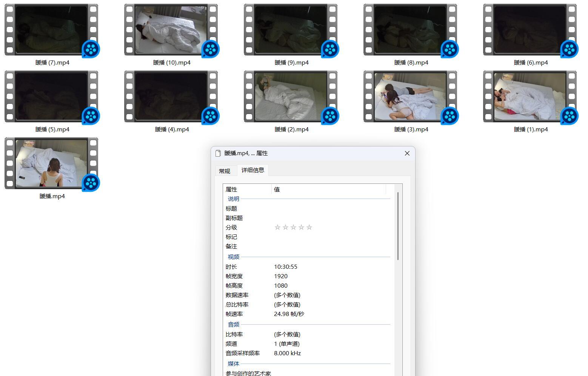Switch to the 常规 tab
This screenshot has height=376, width=588.
[225, 171]
